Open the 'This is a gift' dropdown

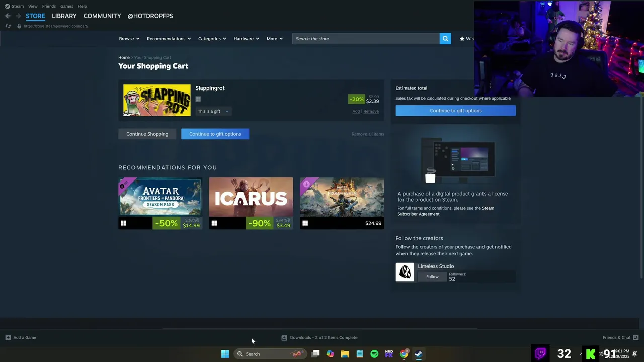point(213,111)
